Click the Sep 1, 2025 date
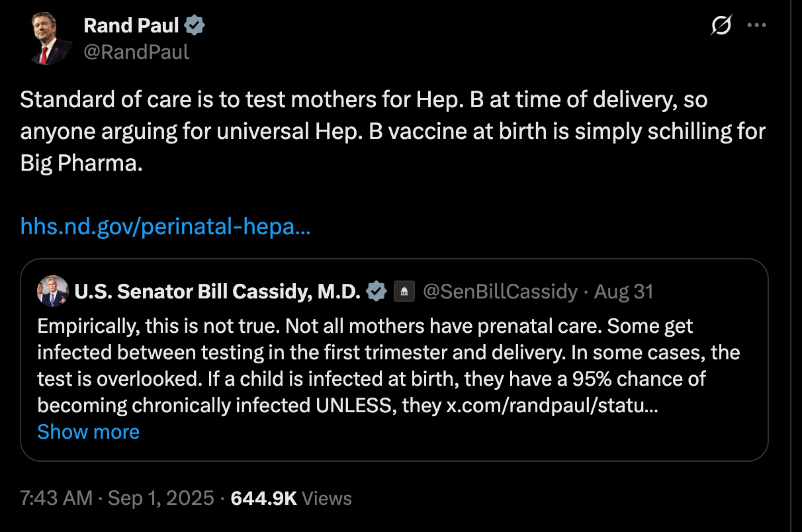The height and width of the screenshot is (532, 802). [x=161, y=498]
